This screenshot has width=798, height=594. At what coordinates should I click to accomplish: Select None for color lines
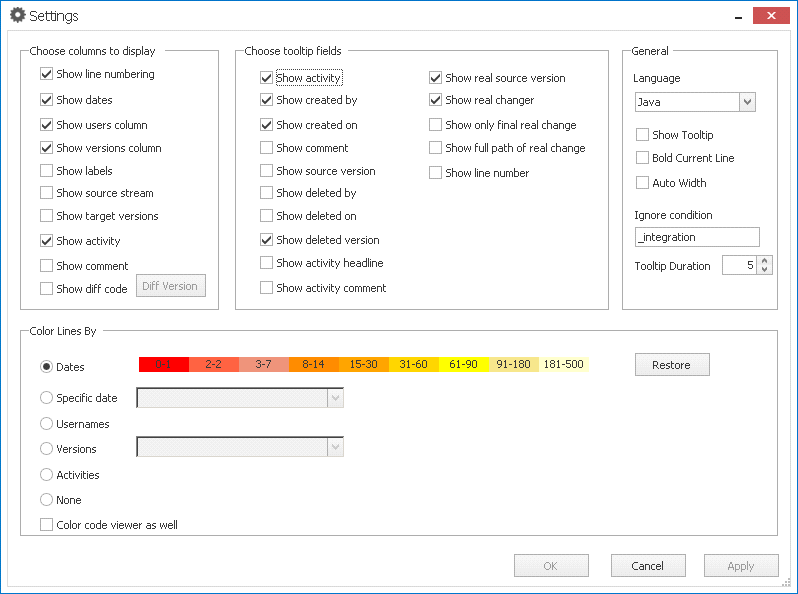pos(47,500)
